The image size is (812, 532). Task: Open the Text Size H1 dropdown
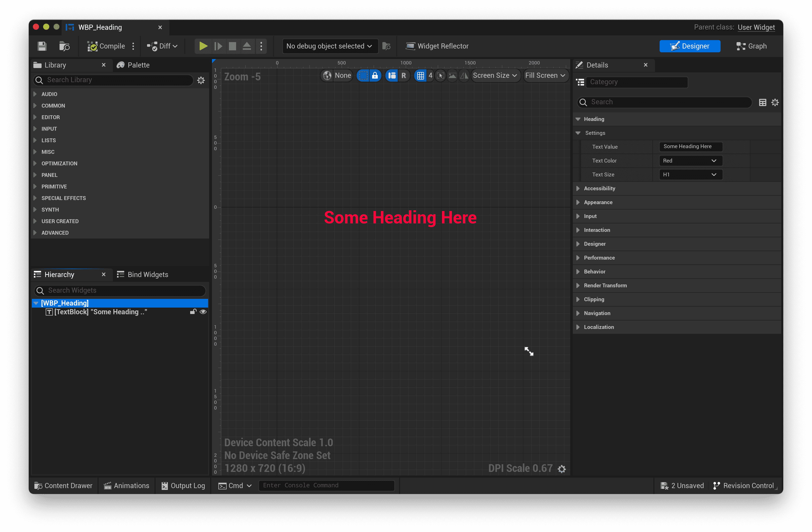(690, 174)
